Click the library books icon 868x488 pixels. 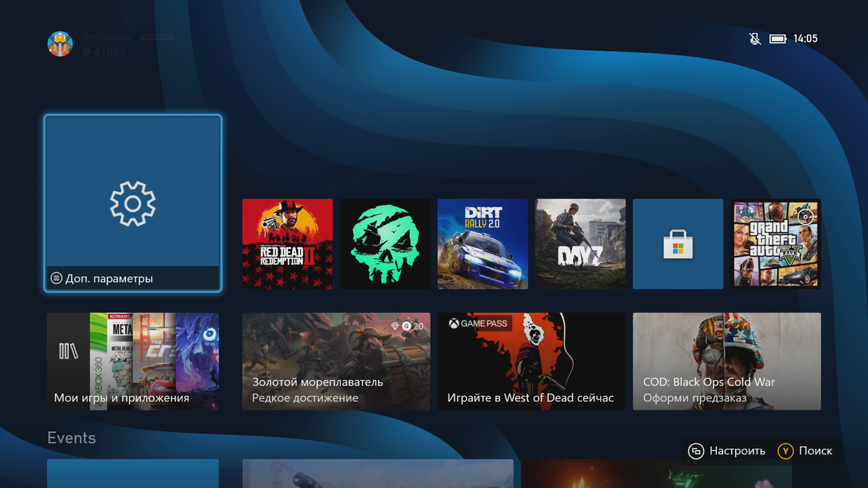[68, 351]
